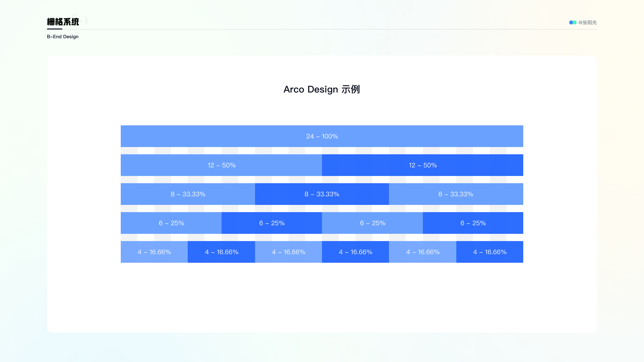Image resolution: width=644 pixels, height=362 pixels.
Task: Select the third 6 – 25% column
Action: pos(372,223)
